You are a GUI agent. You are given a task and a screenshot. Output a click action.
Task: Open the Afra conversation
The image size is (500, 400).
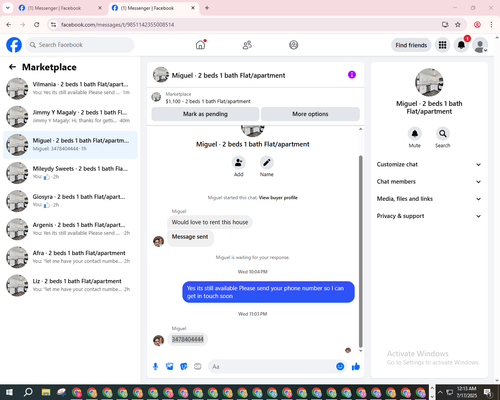[x=70, y=257]
